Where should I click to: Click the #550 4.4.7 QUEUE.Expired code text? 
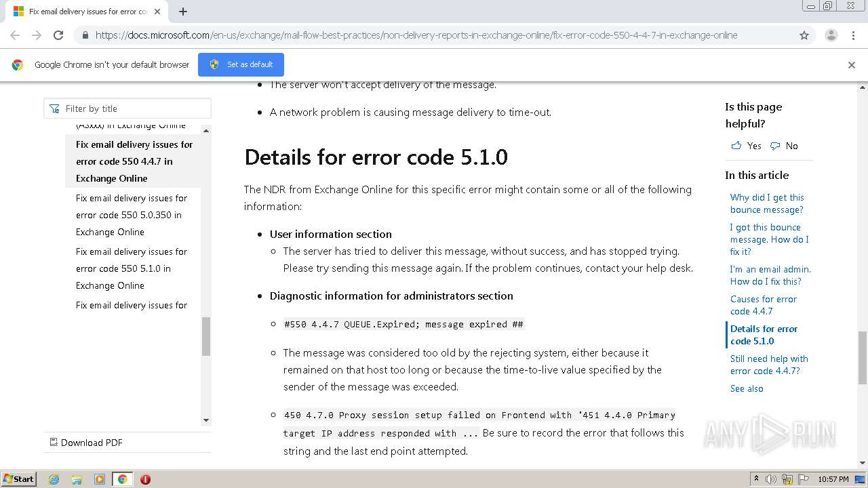(403, 324)
